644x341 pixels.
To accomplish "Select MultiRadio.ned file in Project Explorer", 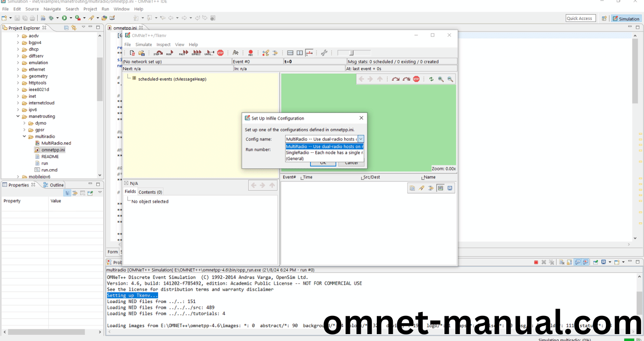I will 56,143.
